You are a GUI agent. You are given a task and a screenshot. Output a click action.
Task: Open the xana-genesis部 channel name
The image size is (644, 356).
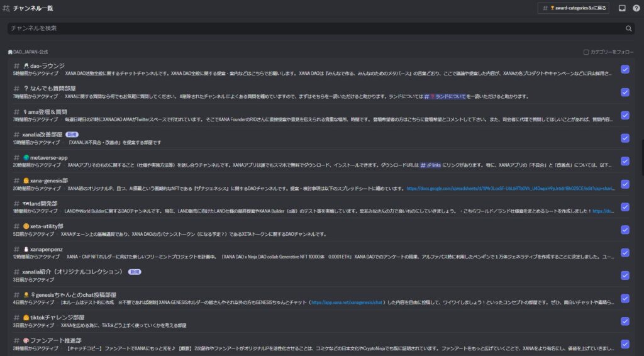pyautogui.click(x=49, y=181)
